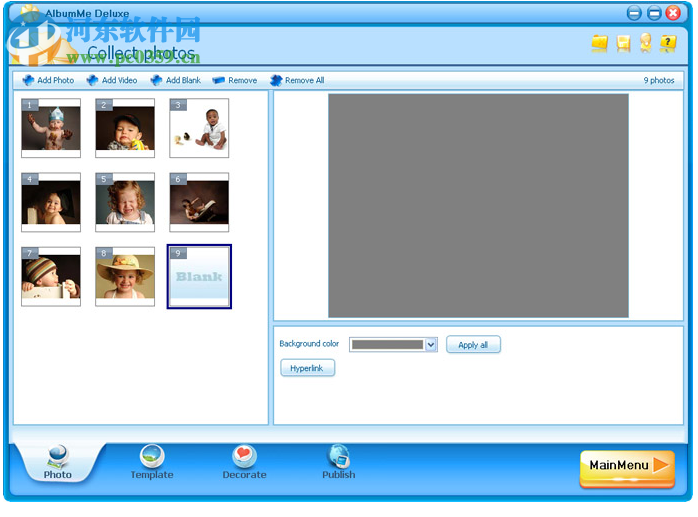The image size is (698, 517).
Task: Open project via yellow folder icon
Action: pyautogui.click(x=600, y=43)
